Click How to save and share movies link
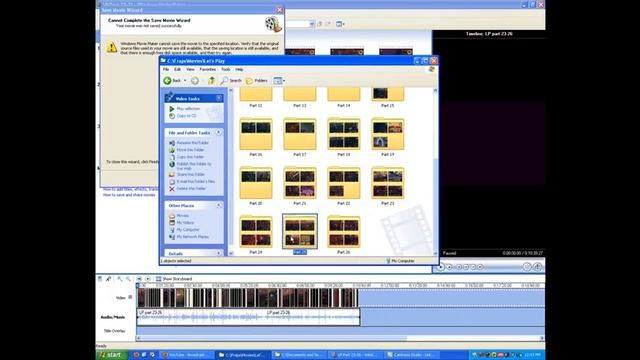Image resolution: width=640 pixels, height=360 pixels. coord(129,195)
